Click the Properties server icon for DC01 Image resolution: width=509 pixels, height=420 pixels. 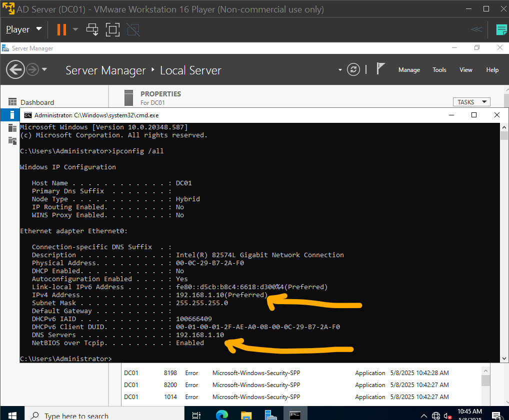pos(129,97)
